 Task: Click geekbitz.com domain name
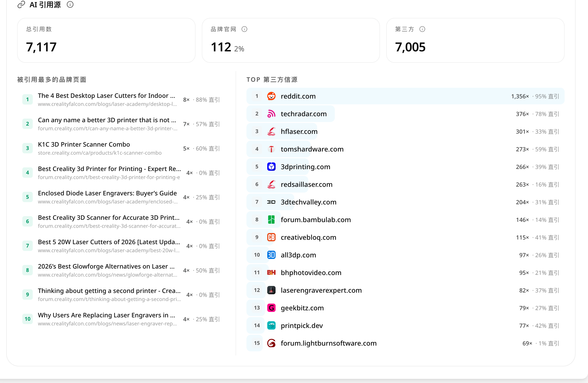[302, 308]
